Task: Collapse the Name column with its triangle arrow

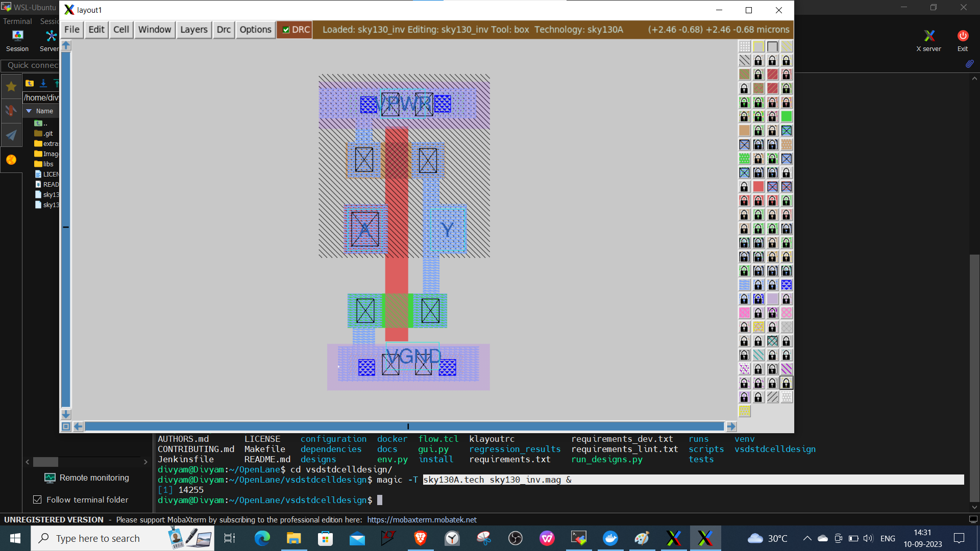Action: pyautogui.click(x=29, y=111)
